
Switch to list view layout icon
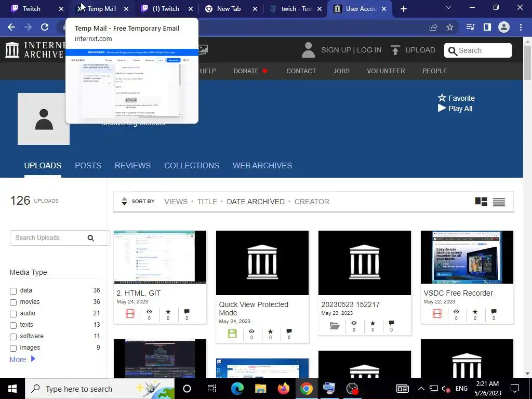click(499, 202)
